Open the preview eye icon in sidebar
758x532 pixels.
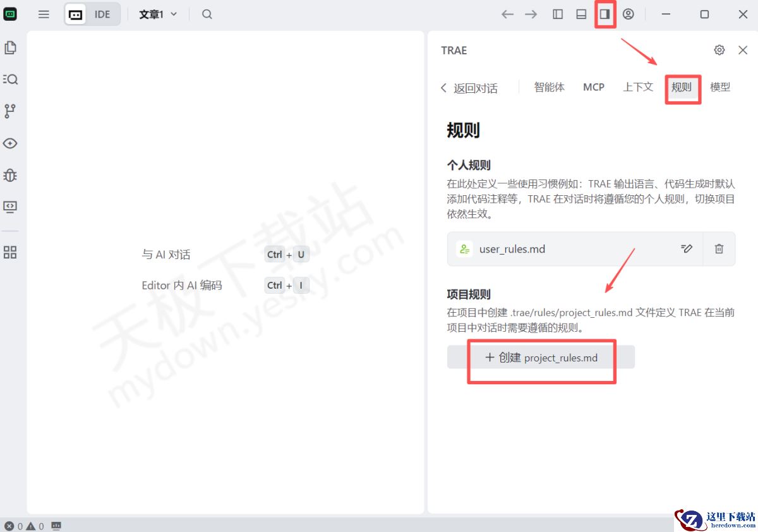point(10,143)
